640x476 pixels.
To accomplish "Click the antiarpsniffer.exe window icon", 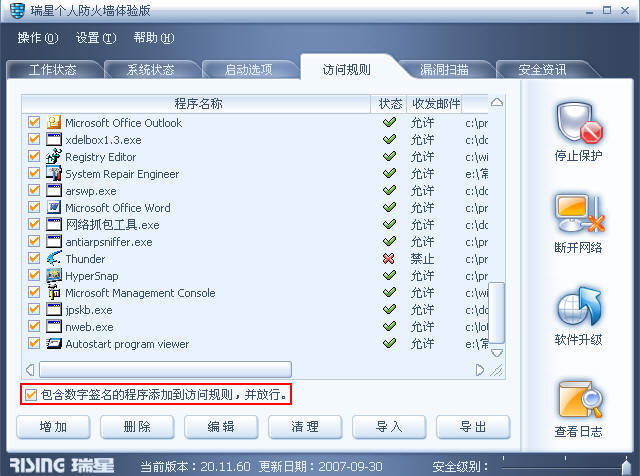I will [53, 242].
